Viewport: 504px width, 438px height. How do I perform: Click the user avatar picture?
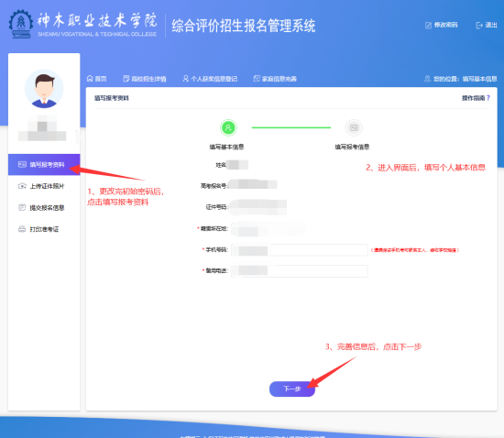click(x=44, y=89)
